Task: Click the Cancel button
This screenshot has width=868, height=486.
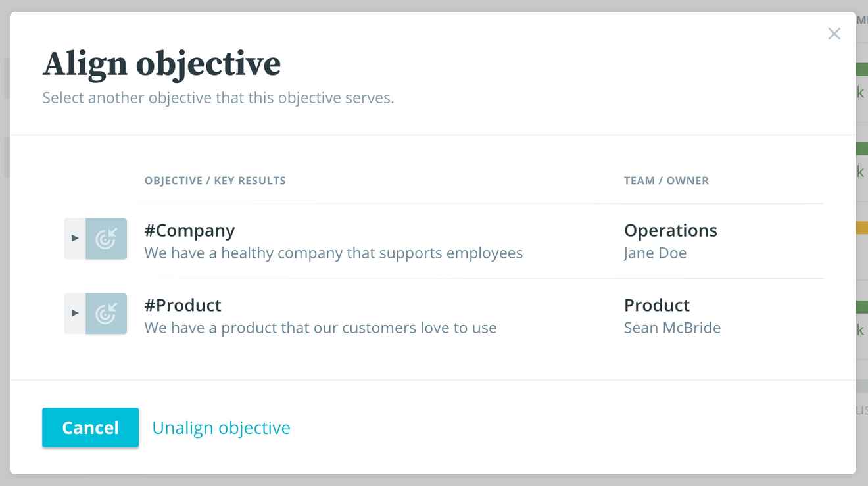Action: point(91,427)
